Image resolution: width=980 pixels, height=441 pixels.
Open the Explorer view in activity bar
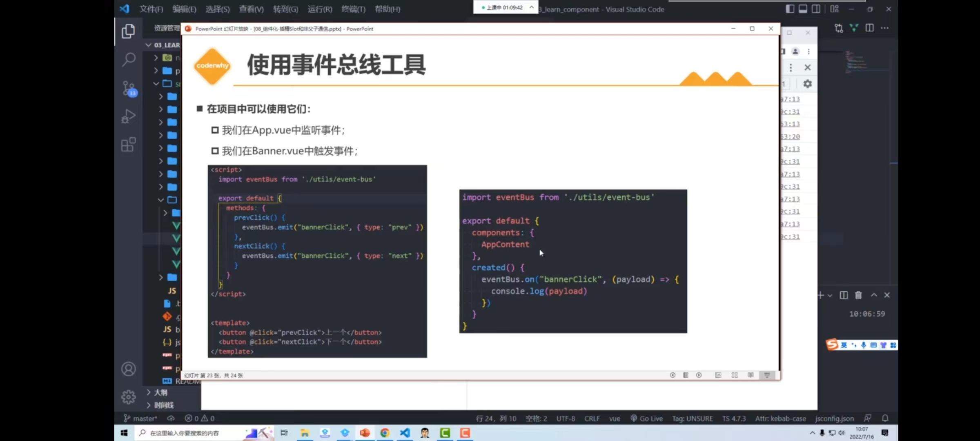(128, 31)
